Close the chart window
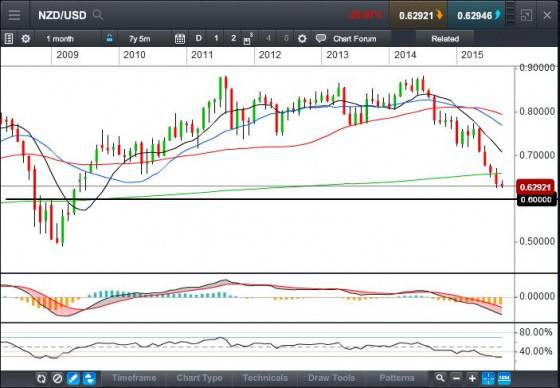This screenshot has height=388, width=560. click(x=547, y=15)
